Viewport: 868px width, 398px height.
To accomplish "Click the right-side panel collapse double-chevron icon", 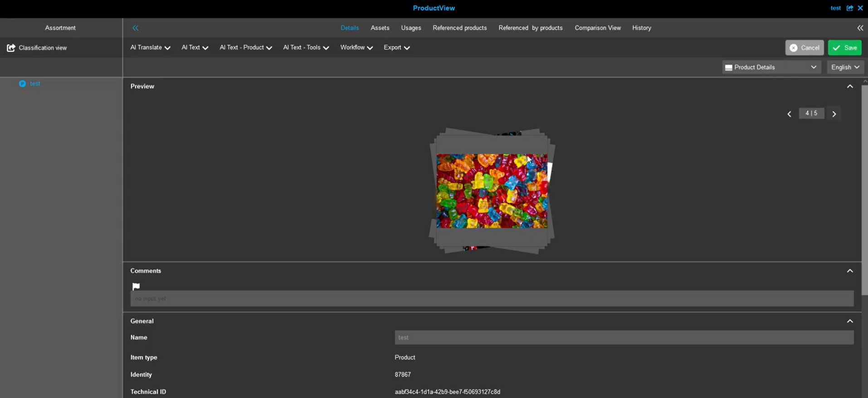I will (x=860, y=28).
